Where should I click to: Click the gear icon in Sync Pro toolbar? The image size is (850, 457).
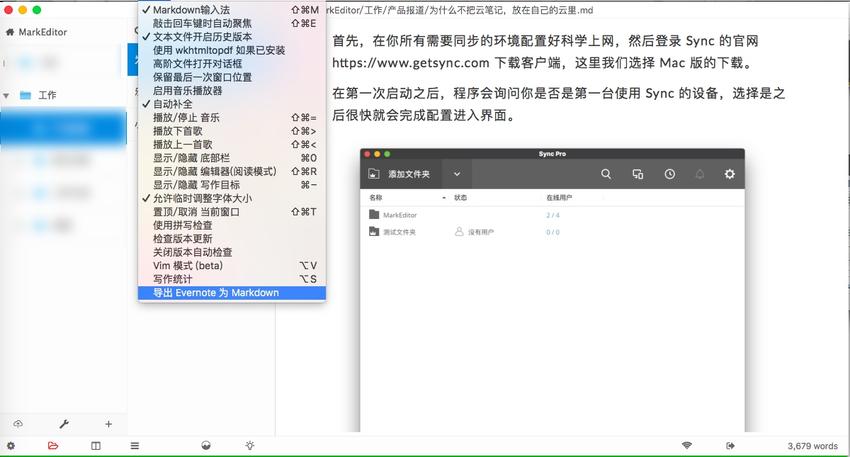tap(730, 174)
